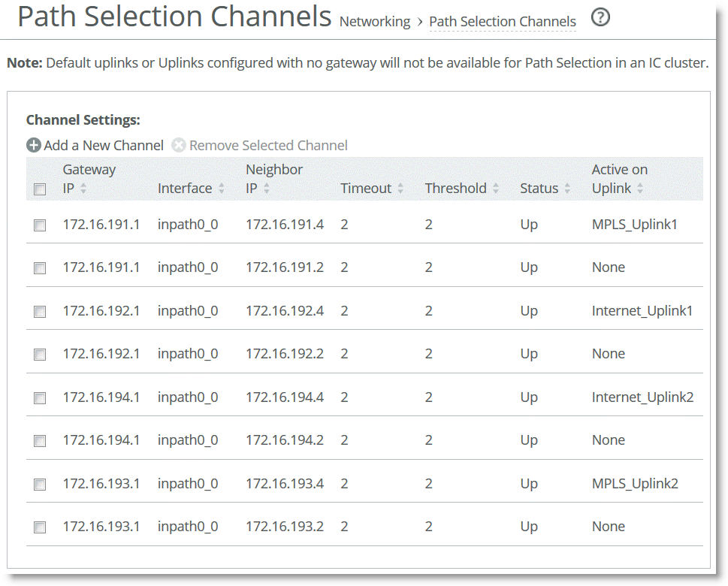The height and width of the screenshot is (586, 728).
Task: Open the help question-mark icon
Action: (600, 17)
